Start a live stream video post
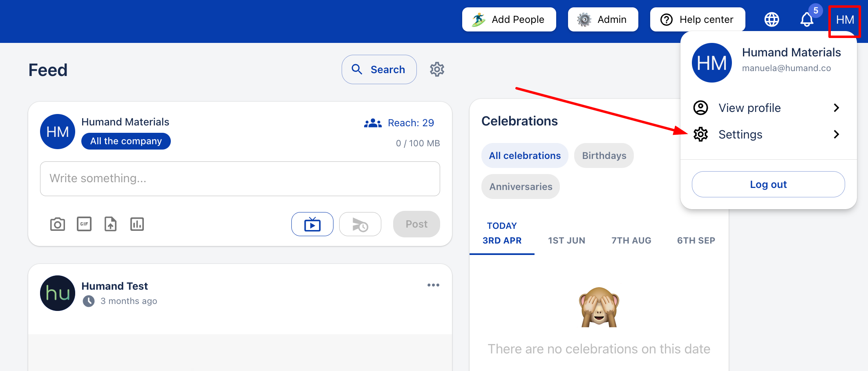 [x=312, y=224]
